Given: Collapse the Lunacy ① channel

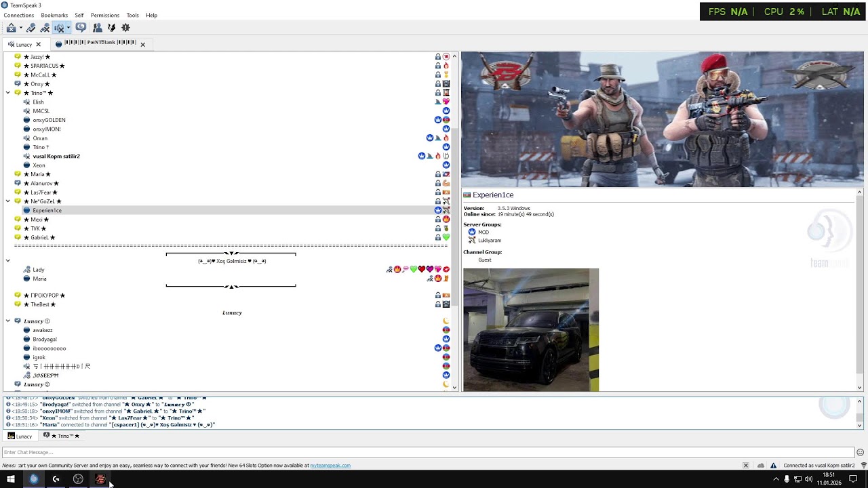Looking at the screenshot, I should pos(8,321).
